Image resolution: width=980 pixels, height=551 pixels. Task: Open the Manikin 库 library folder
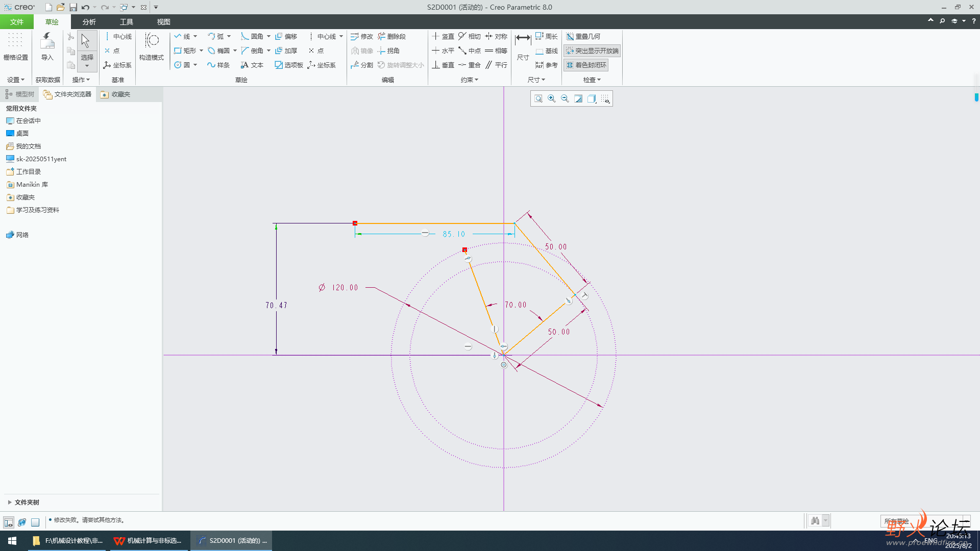27,184
